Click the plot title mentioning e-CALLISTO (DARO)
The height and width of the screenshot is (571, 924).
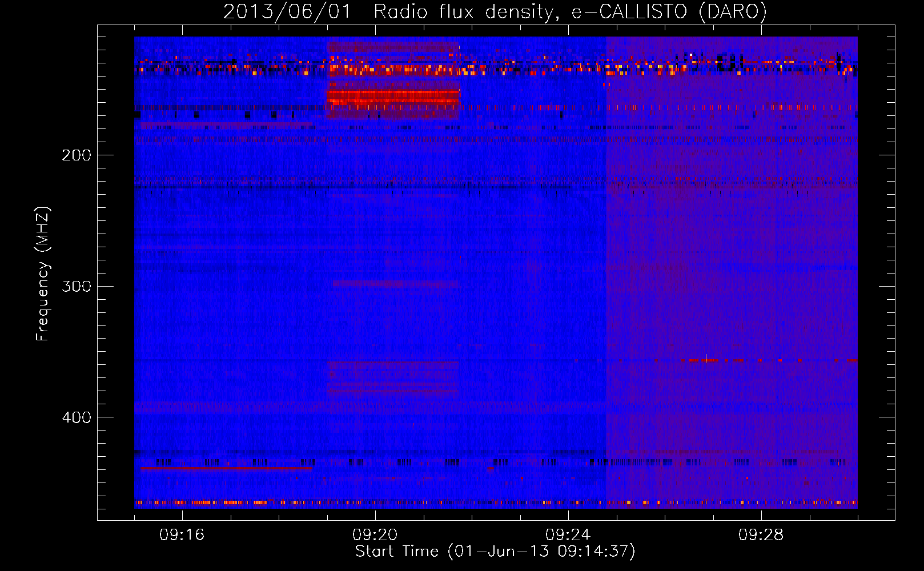(x=495, y=11)
